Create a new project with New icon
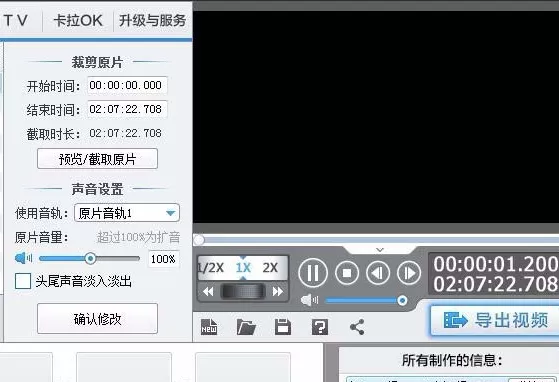Screen dimensions: 559x382 (209, 326)
